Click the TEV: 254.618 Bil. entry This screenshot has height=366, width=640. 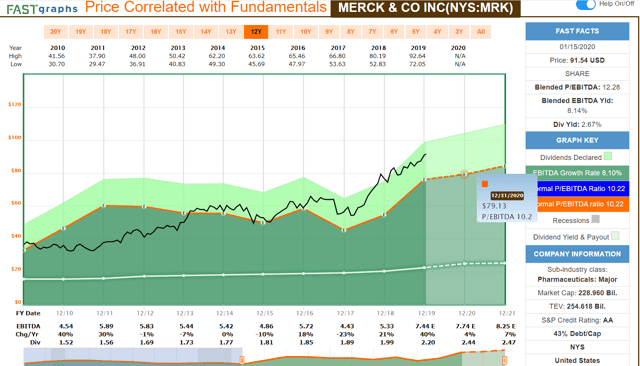coord(577,306)
